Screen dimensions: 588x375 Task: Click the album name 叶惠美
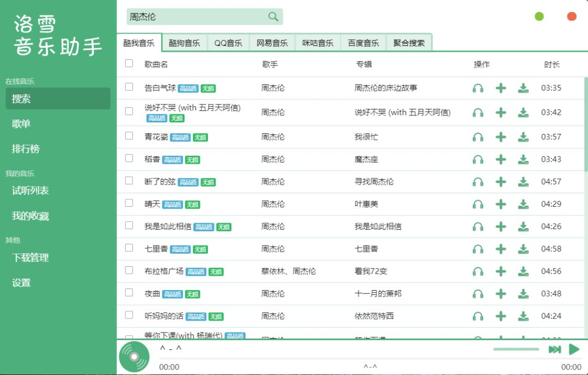click(x=366, y=204)
